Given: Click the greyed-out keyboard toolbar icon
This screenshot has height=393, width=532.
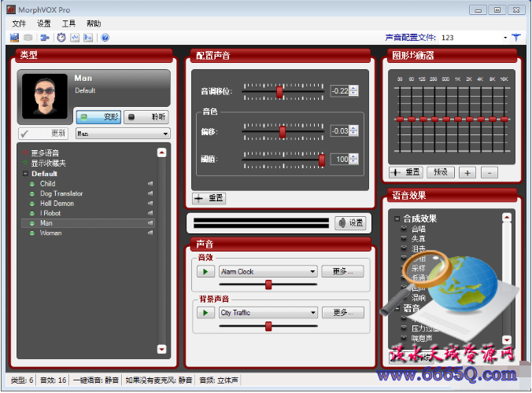Looking at the screenshot, I should pos(28,38).
